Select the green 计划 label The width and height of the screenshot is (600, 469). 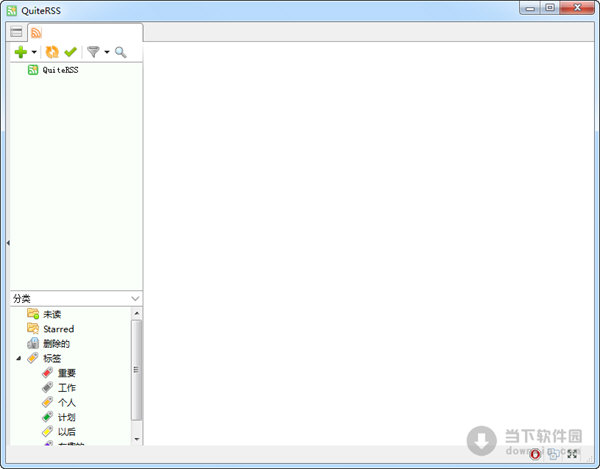[67, 417]
